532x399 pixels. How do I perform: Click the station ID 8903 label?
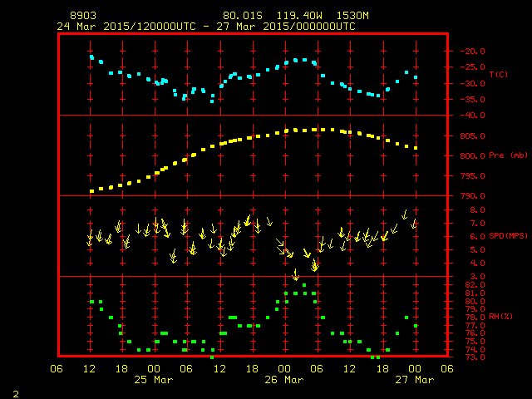click(x=83, y=16)
